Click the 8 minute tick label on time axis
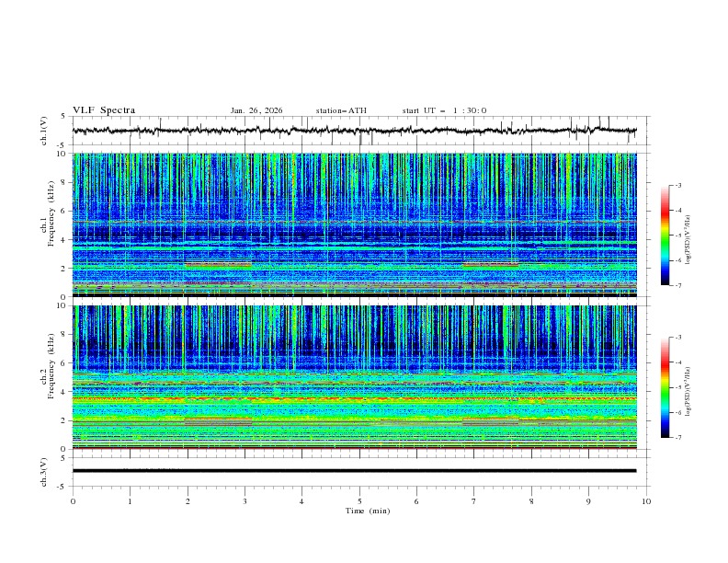This screenshot has width=728, height=563. [x=531, y=501]
